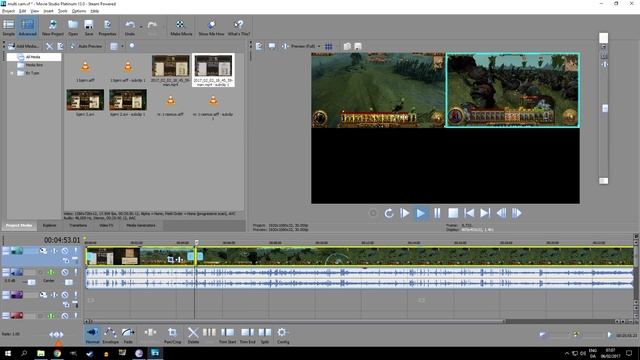This screenshot has height=360, width=640.
Task: Toggle Auto Preview for media
Action: [86, 46]
